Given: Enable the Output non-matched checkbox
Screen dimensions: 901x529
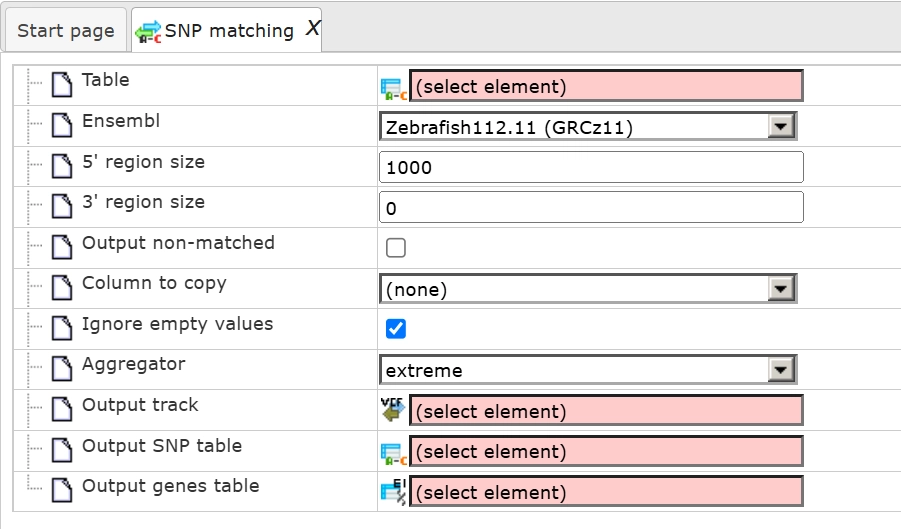Looking at the screenshot, I should click(x=396, y=248).
